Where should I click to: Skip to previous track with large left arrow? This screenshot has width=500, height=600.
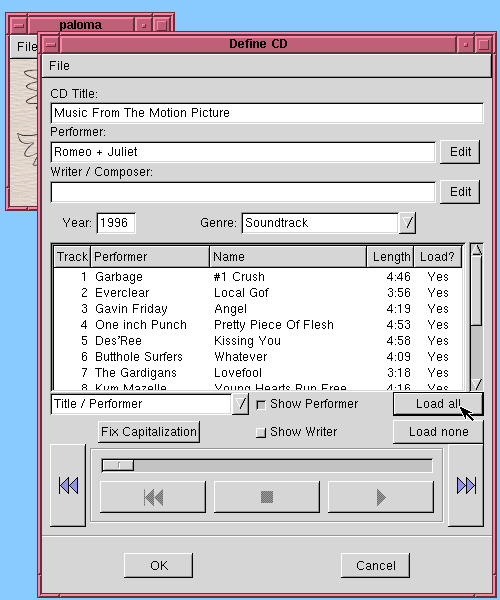click(68, 485)
